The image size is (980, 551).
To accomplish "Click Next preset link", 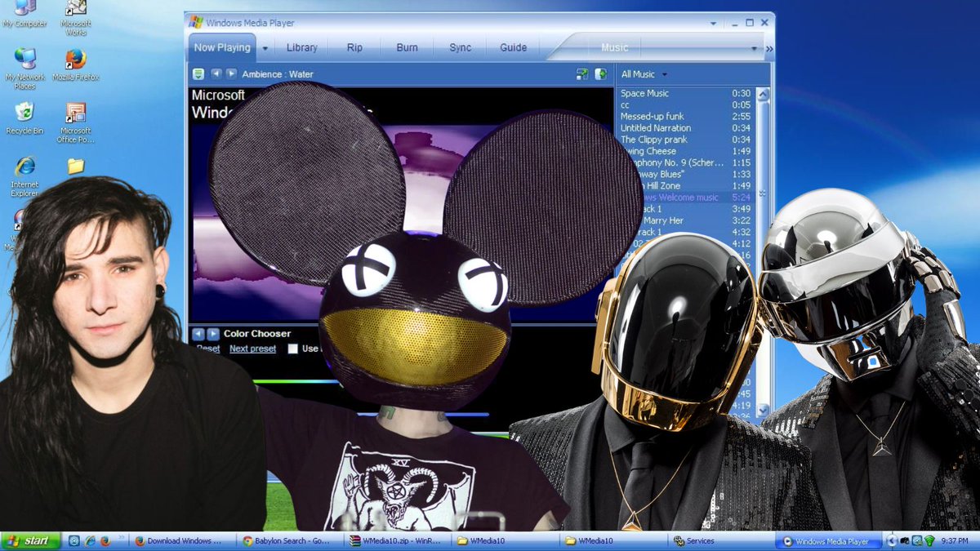I will click(x=252, y=349).
